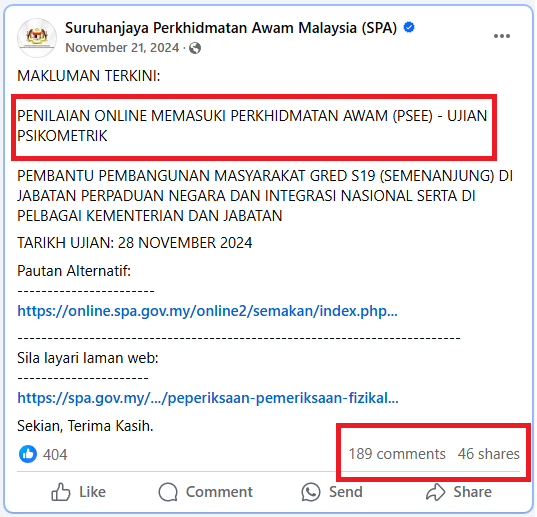This screenshot has width=537, height=517.
Task: Click the globe public-audience icon
Action: [195, 48]
